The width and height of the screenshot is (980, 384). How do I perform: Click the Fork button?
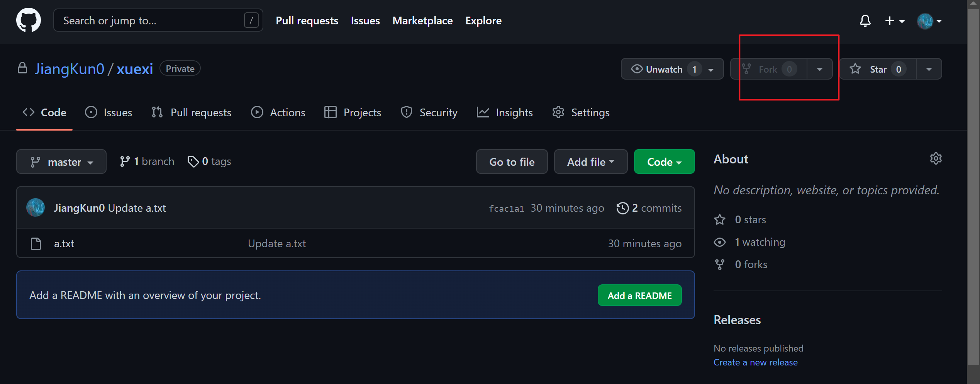click(x=769, y=69)
